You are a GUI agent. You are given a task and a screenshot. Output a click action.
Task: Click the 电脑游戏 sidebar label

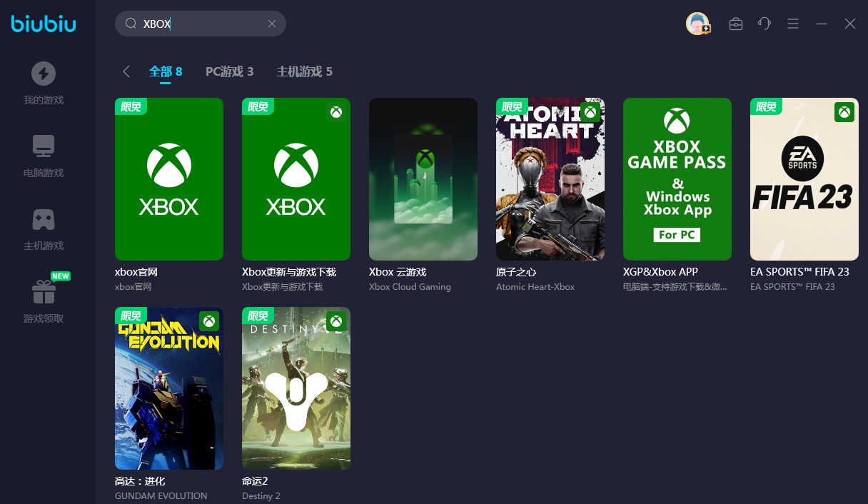(44, 173)
